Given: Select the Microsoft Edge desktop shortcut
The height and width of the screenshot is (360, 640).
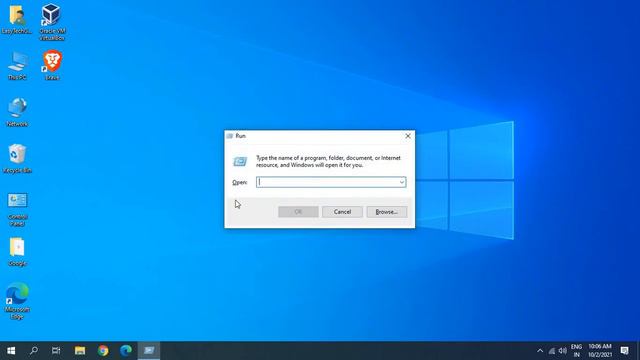Looking at the screenshot, I should pos(17,301).
